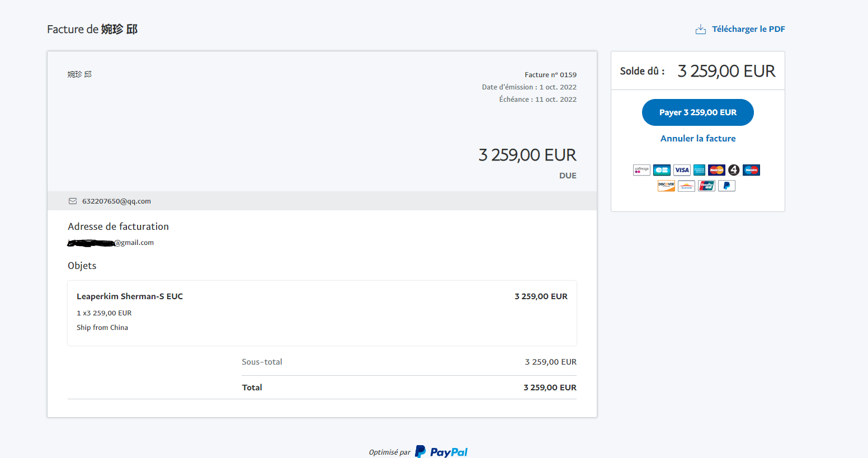Viewport: 868px width, 458px height.
Task: Click the UnionPay card logo
Action: click(x=706, y=186)
